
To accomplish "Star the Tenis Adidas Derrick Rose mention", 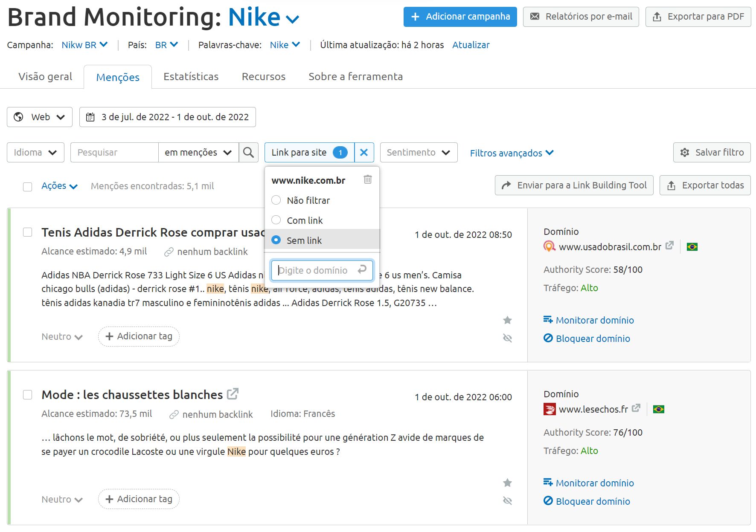I will (507, 320).
